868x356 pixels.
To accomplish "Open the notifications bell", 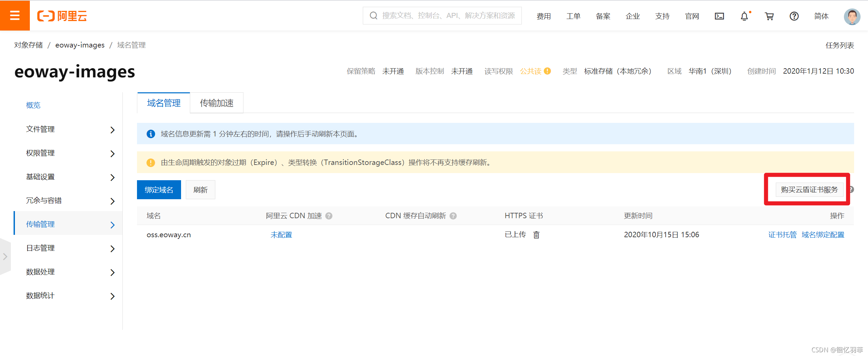I will click(x=744, y=16).
